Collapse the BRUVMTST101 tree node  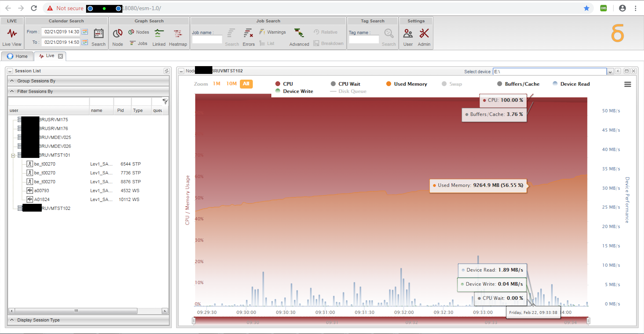click(13, 156)
